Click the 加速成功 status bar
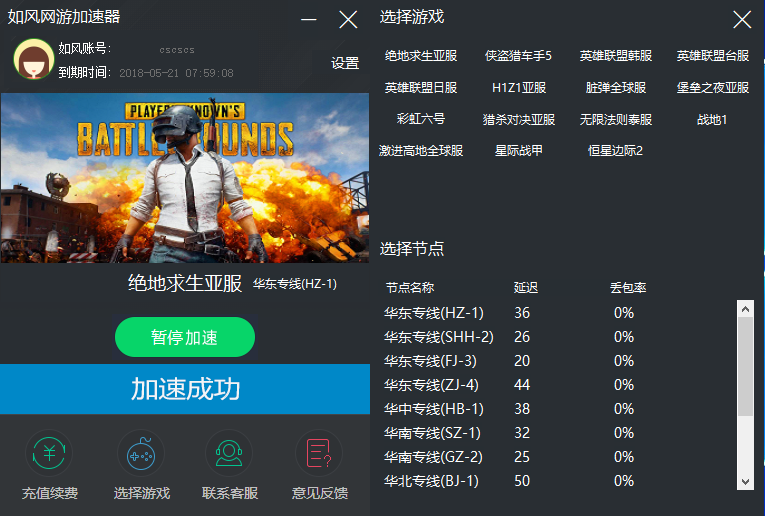 tap(185, 389)
